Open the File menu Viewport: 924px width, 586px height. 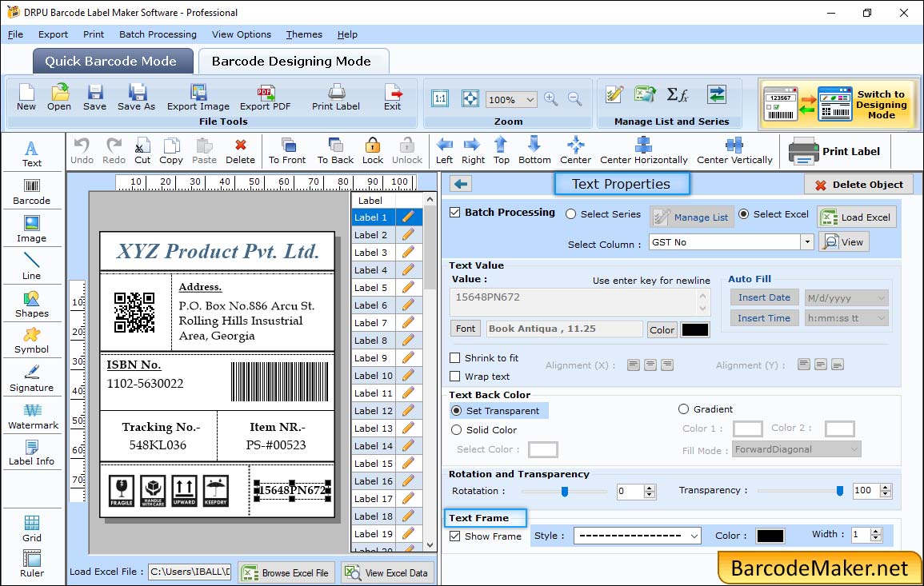(15, 34)
